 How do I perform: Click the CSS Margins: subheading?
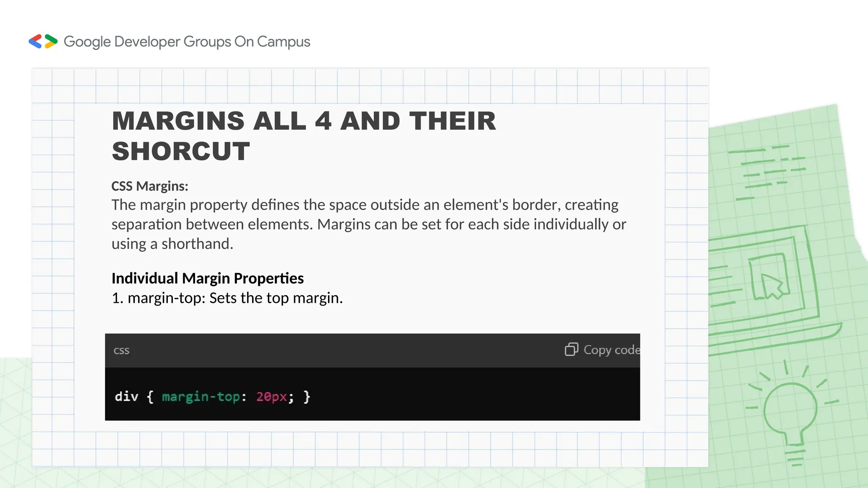[150, 186]
